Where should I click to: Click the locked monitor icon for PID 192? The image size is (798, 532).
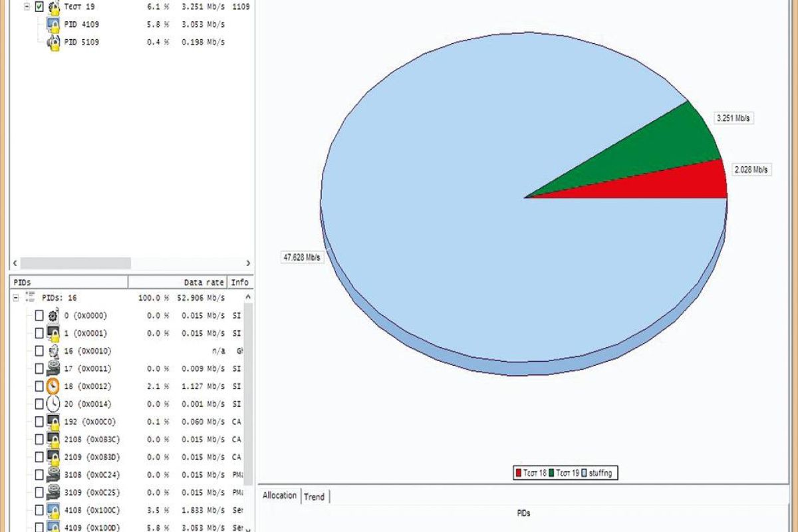click(x=54, y=422)
